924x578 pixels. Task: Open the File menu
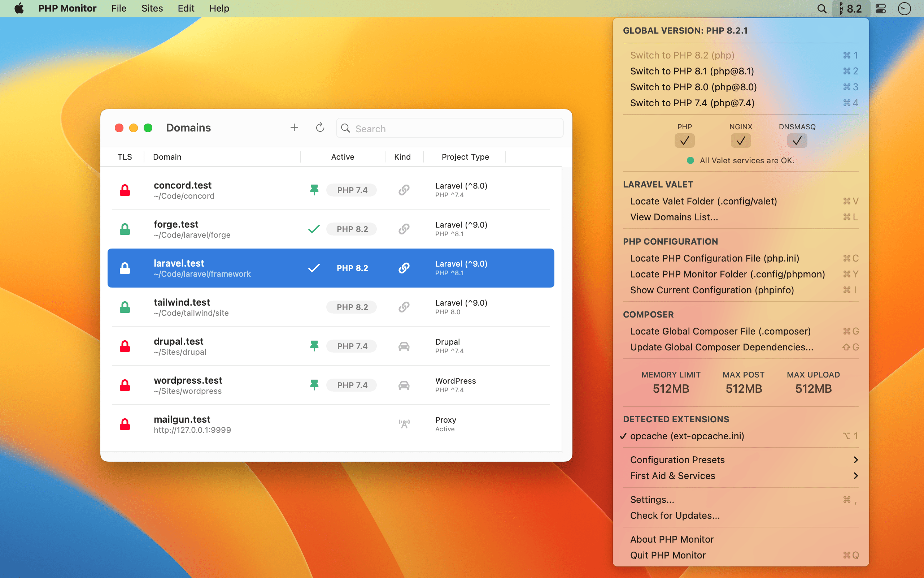119,8
